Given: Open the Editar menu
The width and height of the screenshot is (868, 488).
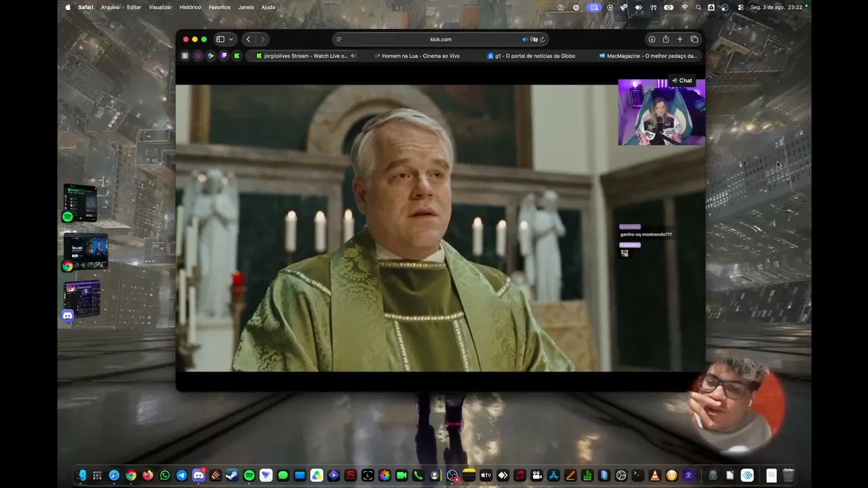Looking at the screenshot, I should tap(134, 7).
